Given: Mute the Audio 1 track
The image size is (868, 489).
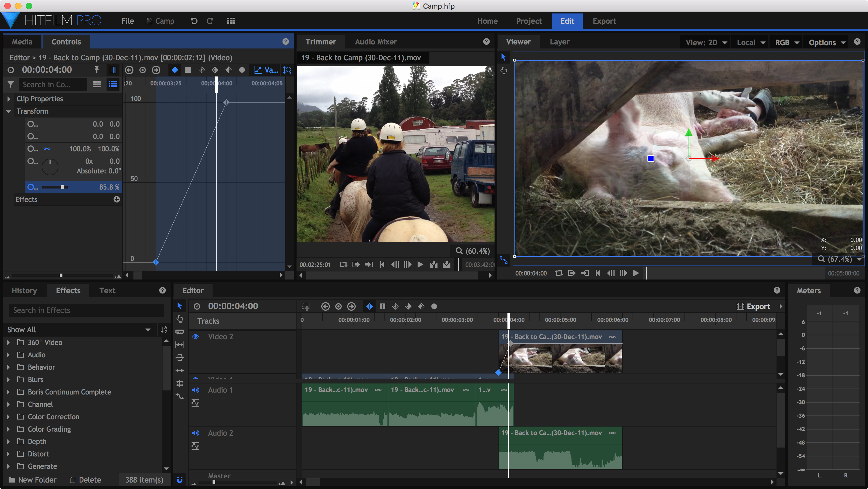Looking at the screenshot, I should 195,390.
